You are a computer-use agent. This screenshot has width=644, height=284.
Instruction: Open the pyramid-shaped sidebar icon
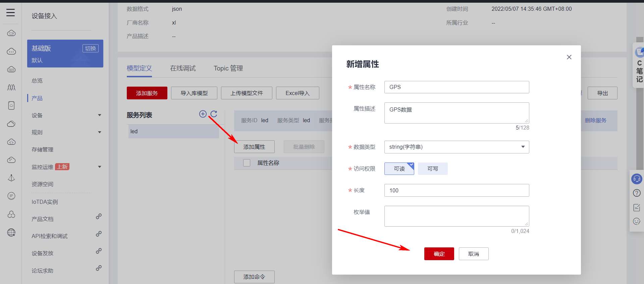[x=11, y=178]
